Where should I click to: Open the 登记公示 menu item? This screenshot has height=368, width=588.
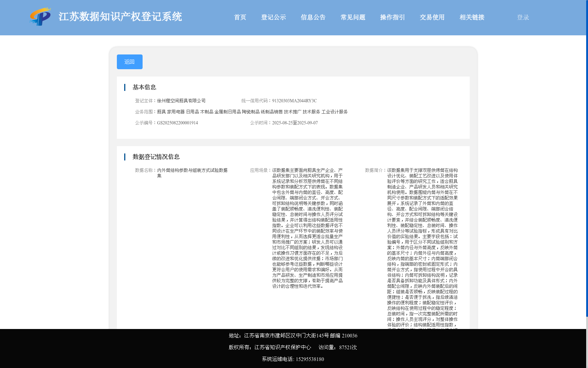pyautogui.click(x=273, y=17)
